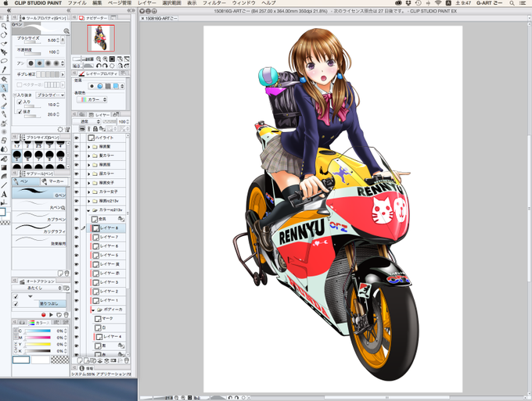Expand the カラー女子 layer folder
The image size is (532, 401).
[x=89, y=192]
